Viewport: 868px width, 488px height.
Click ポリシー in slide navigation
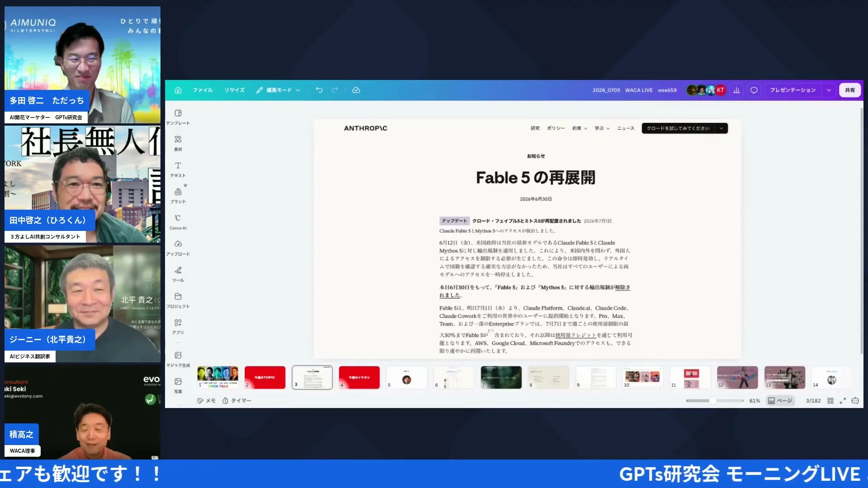click(x=556, y=128)
